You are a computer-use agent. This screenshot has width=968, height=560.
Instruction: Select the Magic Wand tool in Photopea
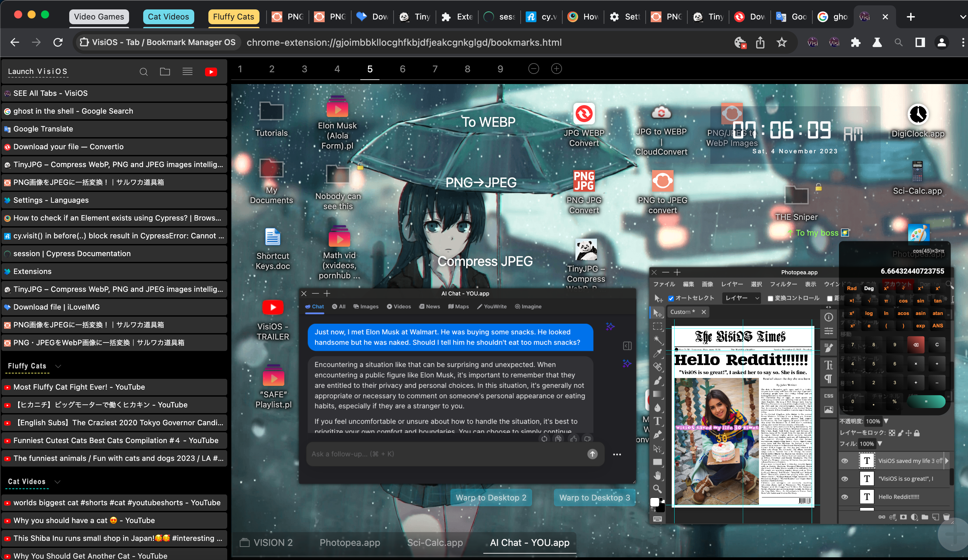(658, 340)
